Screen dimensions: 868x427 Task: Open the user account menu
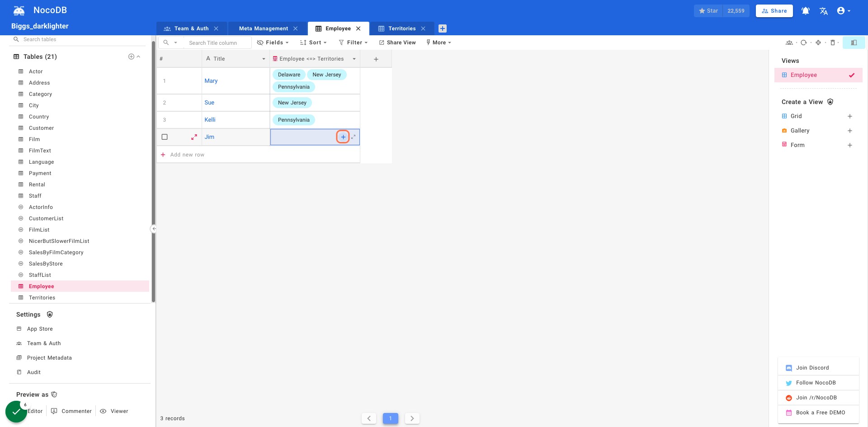tap(844, 11)
